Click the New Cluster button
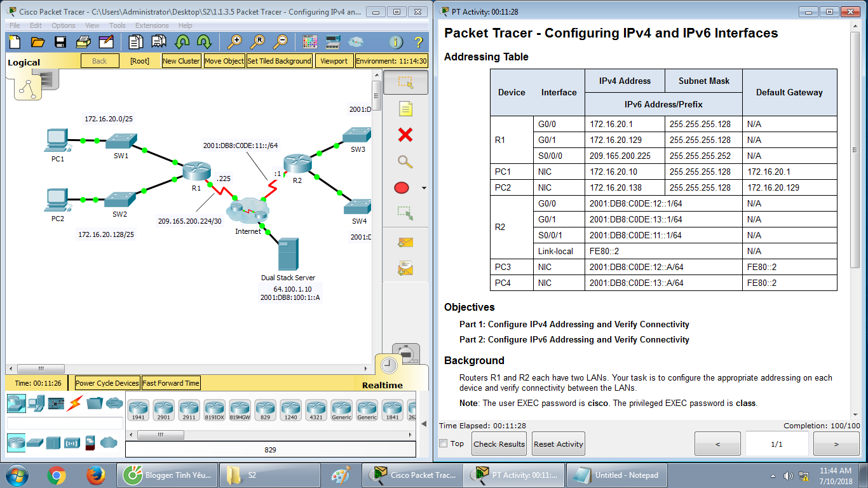 click(x=181, y=61)
